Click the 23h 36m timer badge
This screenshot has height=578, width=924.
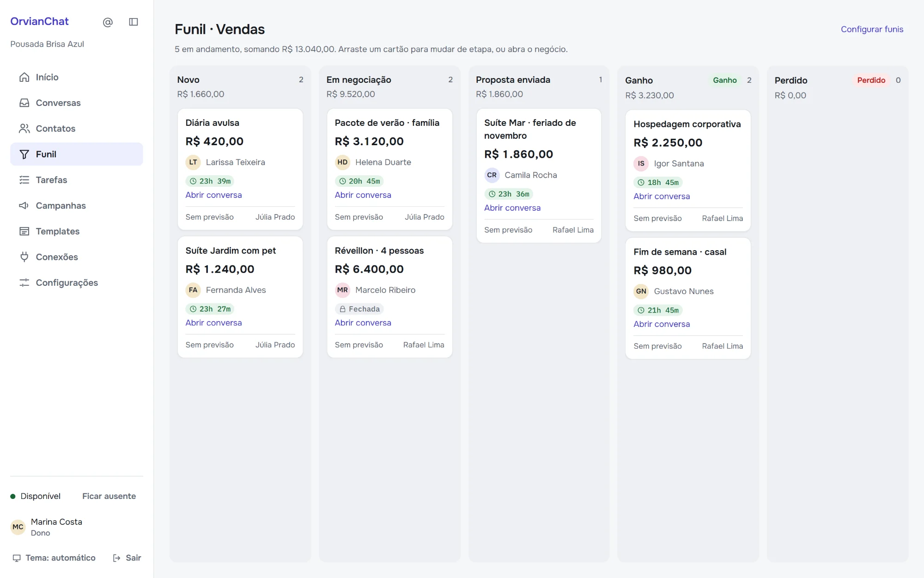(x=509, y=194)
